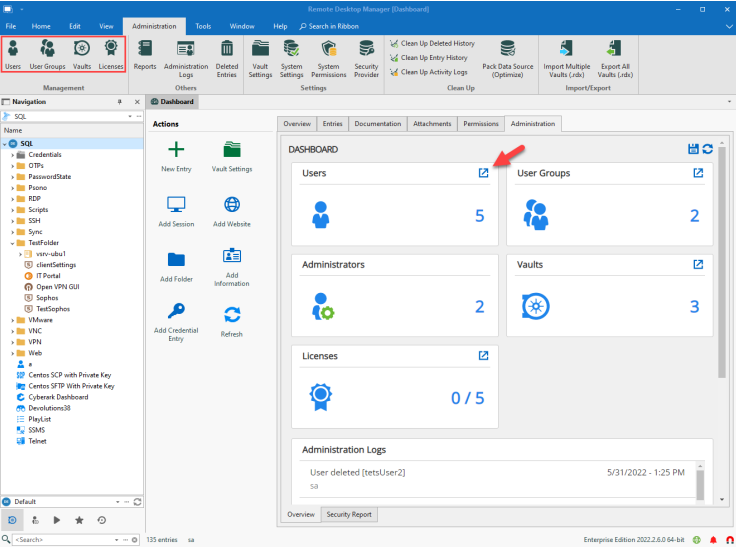This screenshot has height=553, width=736.
Task: Open the Documentation dashboard tab
Action: [x=378, y=123]
